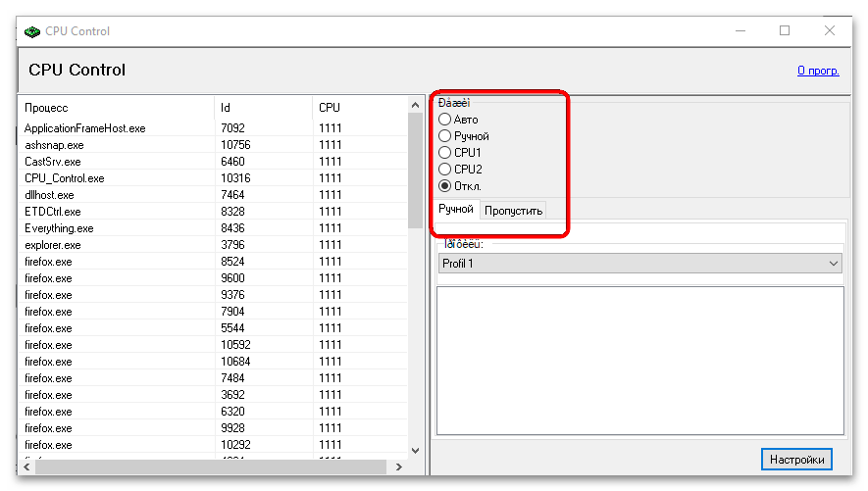Select firefox.exe with Id 7904

(213, 312)
